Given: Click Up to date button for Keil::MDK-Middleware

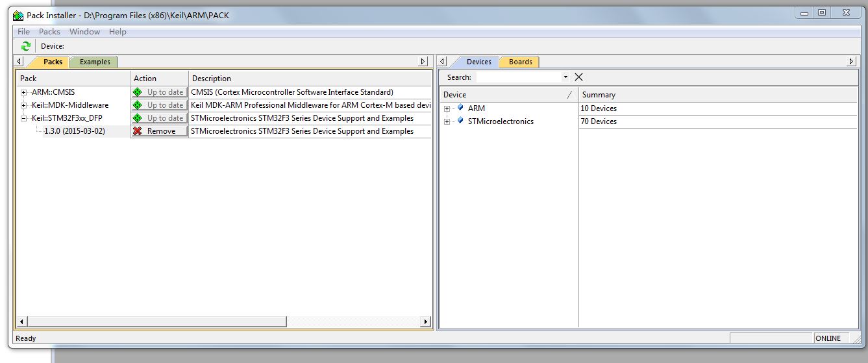Looking at the screenshot, I should coord(160,105).
